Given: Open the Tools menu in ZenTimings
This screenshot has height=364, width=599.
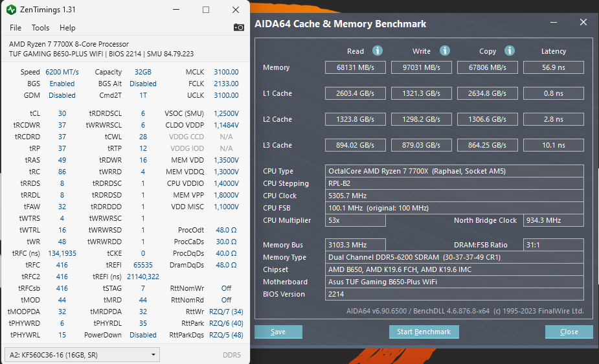Looking at the screenshot, I should (x=40, y=28).
